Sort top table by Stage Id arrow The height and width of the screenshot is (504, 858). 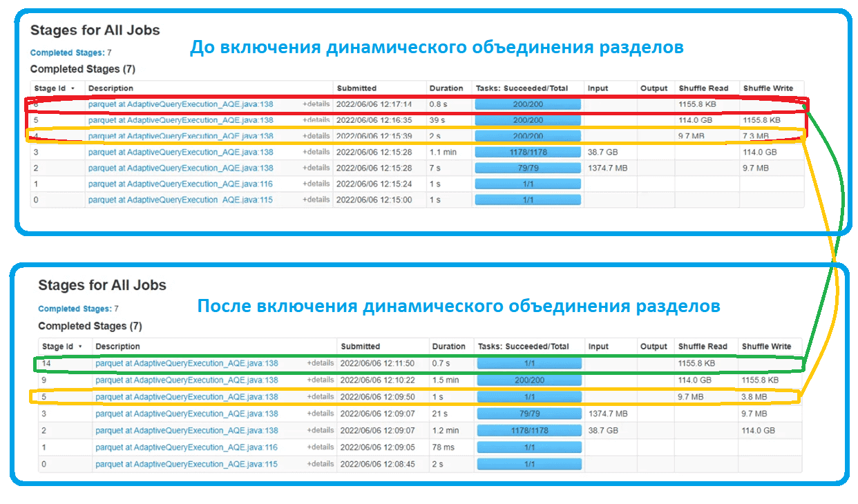(73, 88)
